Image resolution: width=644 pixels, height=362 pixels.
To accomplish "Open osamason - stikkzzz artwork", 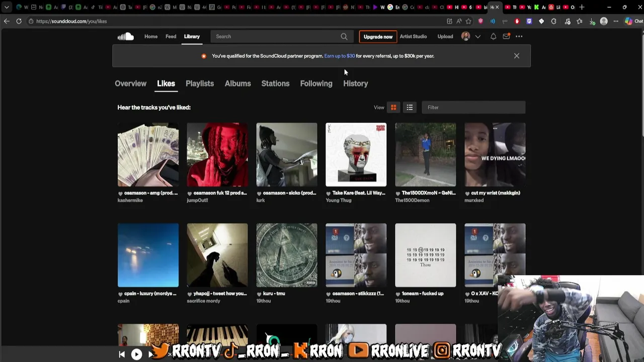I will coord(356,255).
